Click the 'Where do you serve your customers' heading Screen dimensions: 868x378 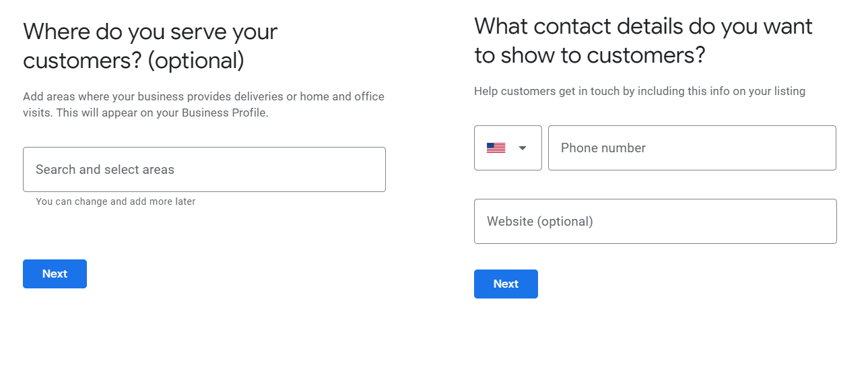[150, 46]
